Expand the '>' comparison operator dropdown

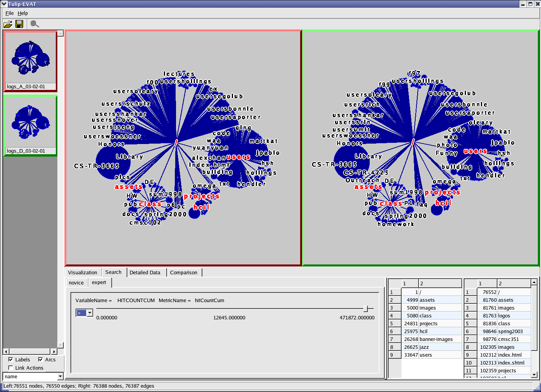(90, 313)
